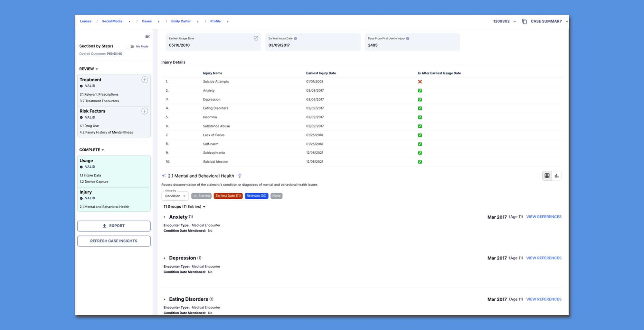Toggle the Starred filter chip

[202, 196]
